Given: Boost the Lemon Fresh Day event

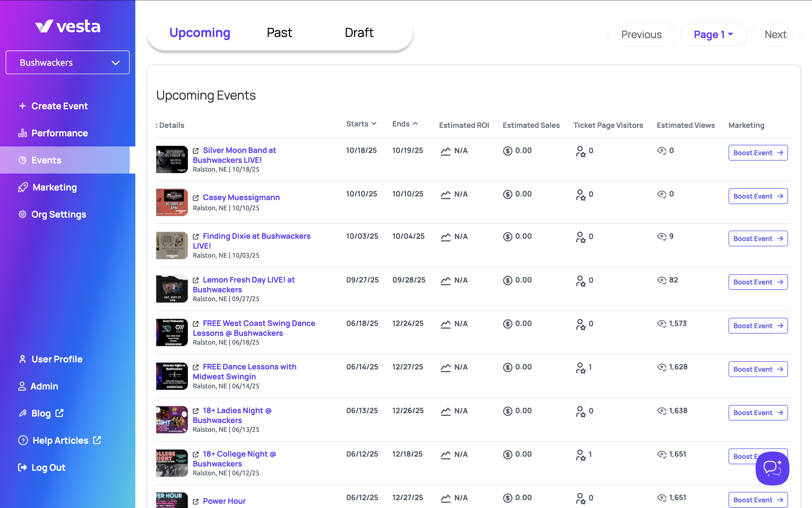Looking at the screenshot, I should click(x=758, y=282).
